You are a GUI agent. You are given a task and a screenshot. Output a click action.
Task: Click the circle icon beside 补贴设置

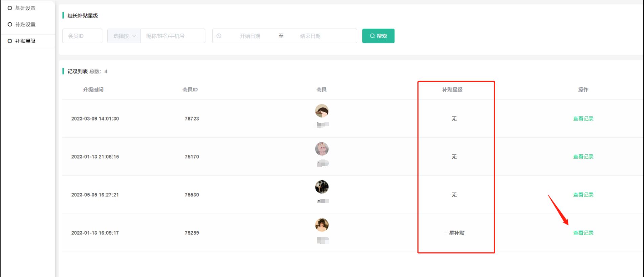click(10, 24)
